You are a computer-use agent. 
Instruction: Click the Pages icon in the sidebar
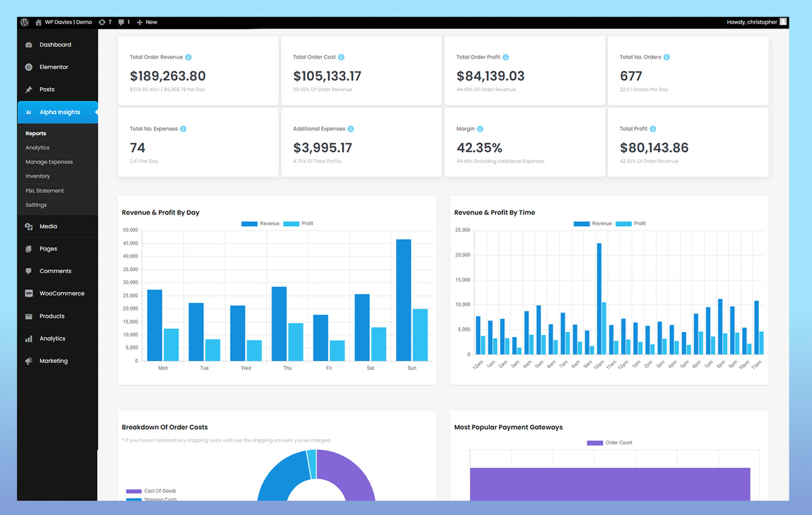coord(29,249)
